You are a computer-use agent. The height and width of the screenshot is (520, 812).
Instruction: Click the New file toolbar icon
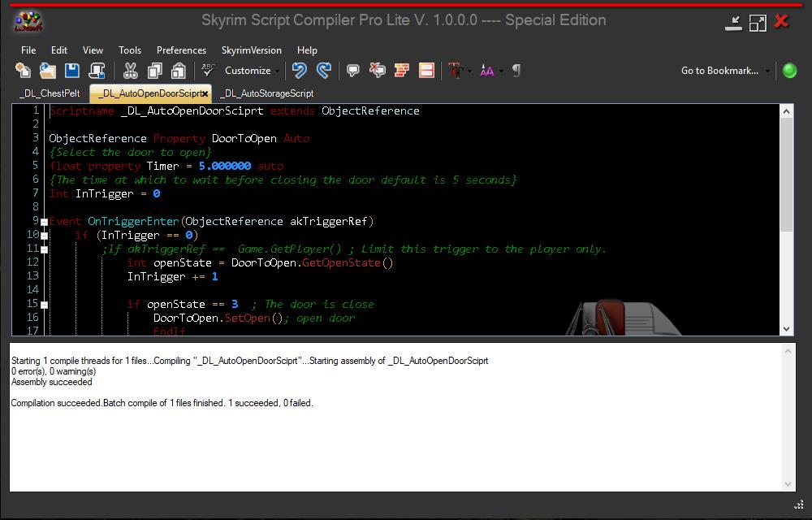pos(23,71)
